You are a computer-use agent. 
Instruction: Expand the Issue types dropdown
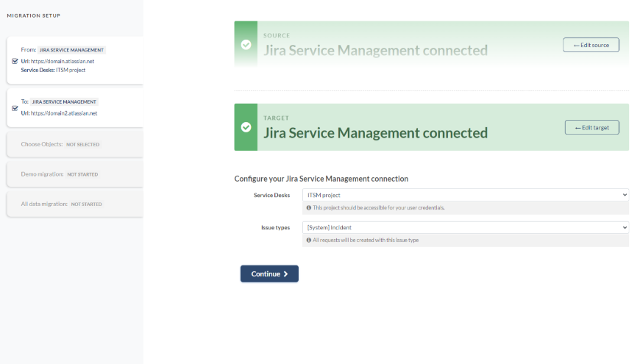pos(465,227)
